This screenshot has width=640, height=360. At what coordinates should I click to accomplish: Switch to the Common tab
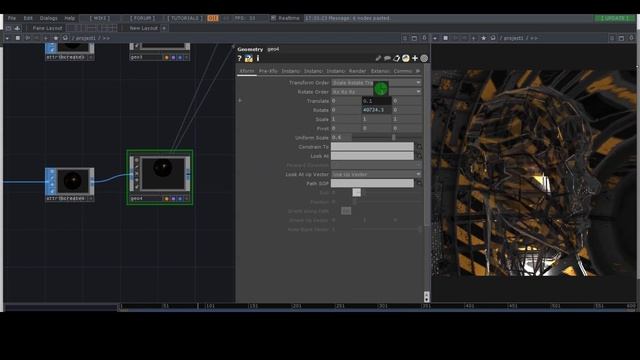[x=402, y=71]
